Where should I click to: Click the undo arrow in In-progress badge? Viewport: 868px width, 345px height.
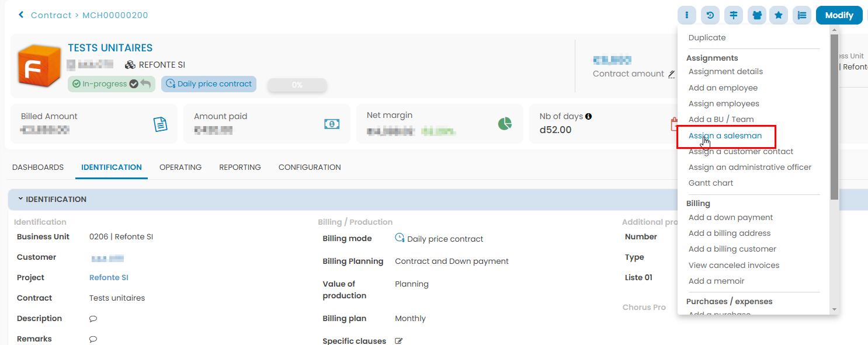tap(145, 83)
